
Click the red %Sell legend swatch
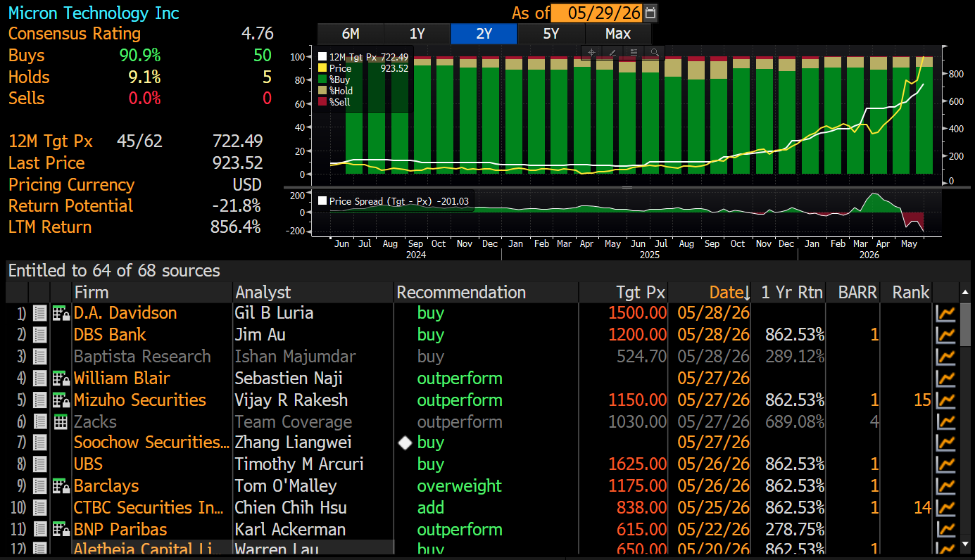pos(322,102)
